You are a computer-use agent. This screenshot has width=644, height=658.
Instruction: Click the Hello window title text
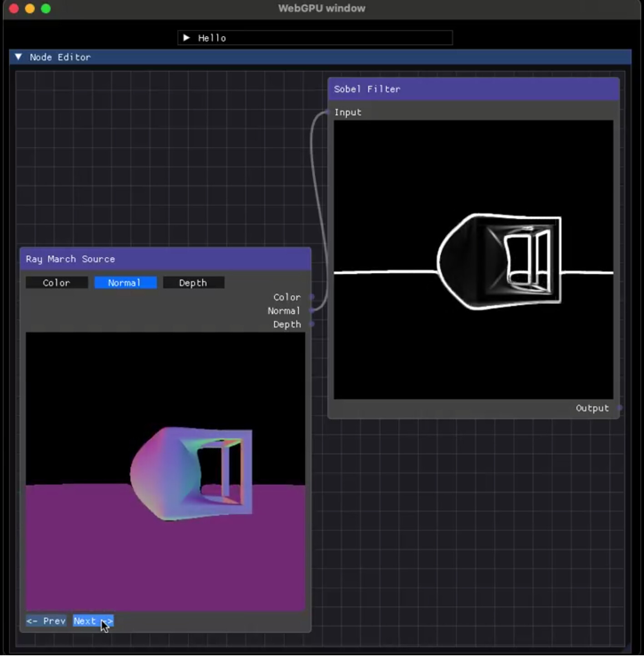pos(212,38)
